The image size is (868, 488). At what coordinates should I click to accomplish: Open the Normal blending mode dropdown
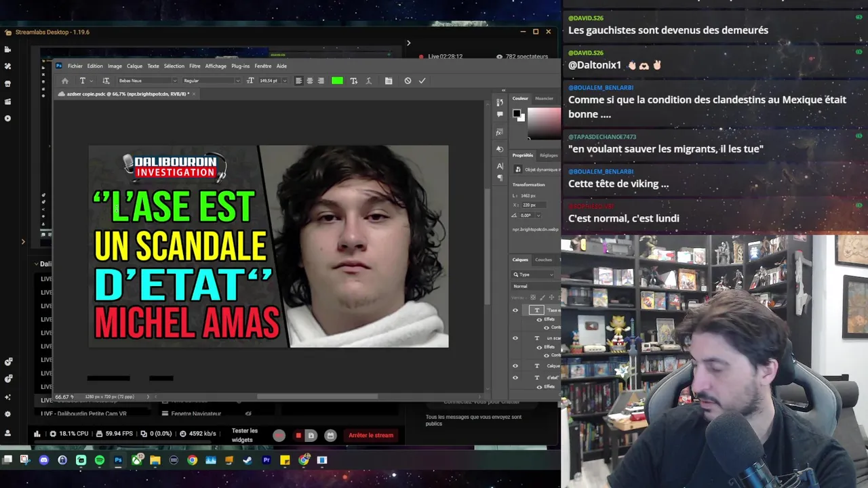click(x=536, y=286)
